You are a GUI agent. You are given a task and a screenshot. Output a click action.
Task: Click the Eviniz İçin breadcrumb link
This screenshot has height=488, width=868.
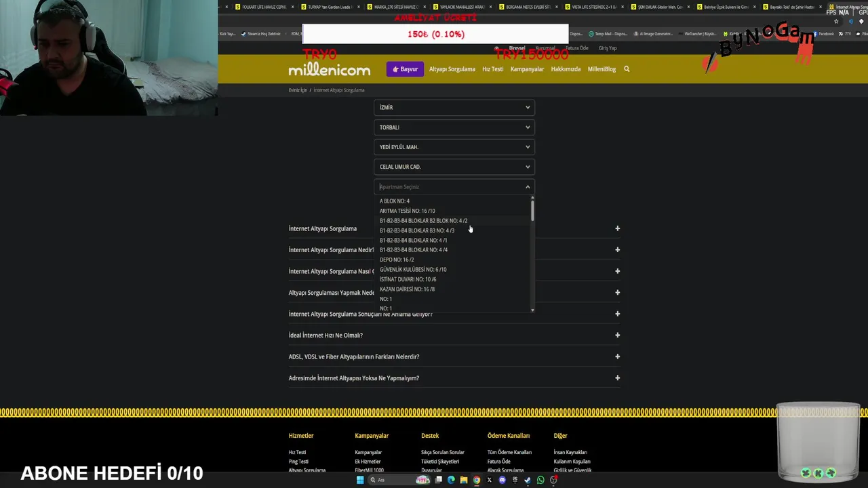click(x=298, y=90)
